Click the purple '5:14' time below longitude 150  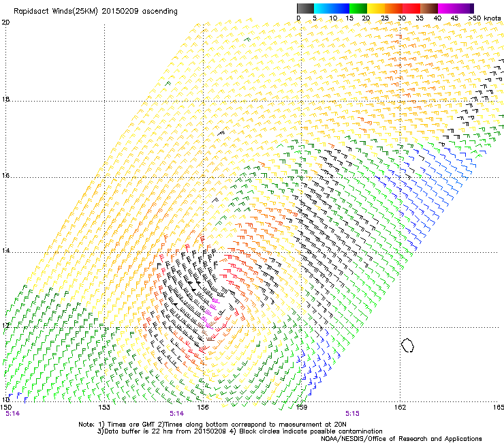[12, 414]
